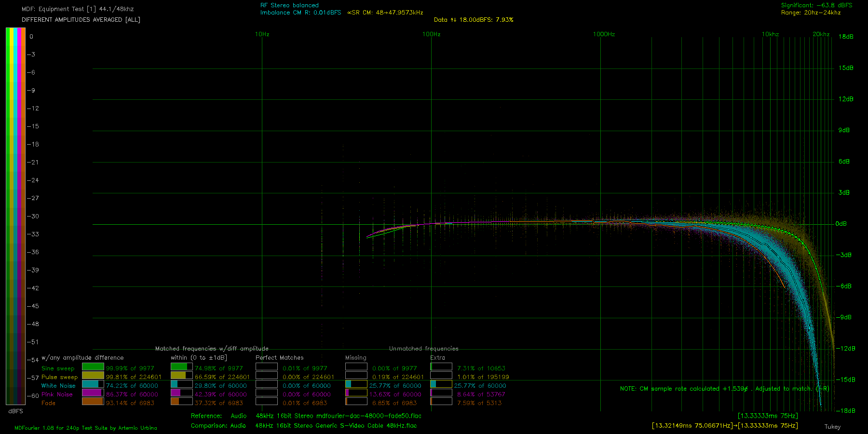Select the 'Pulse sweep' legend label

59,377
